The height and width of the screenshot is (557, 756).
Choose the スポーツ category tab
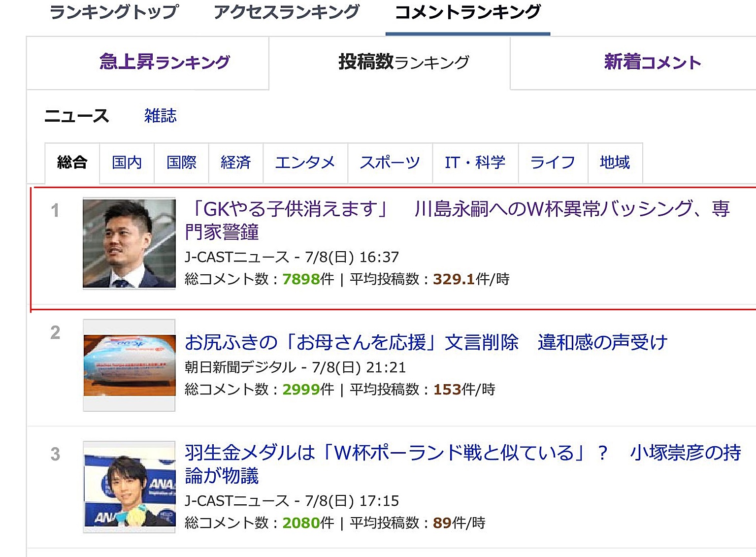[390, 163]
